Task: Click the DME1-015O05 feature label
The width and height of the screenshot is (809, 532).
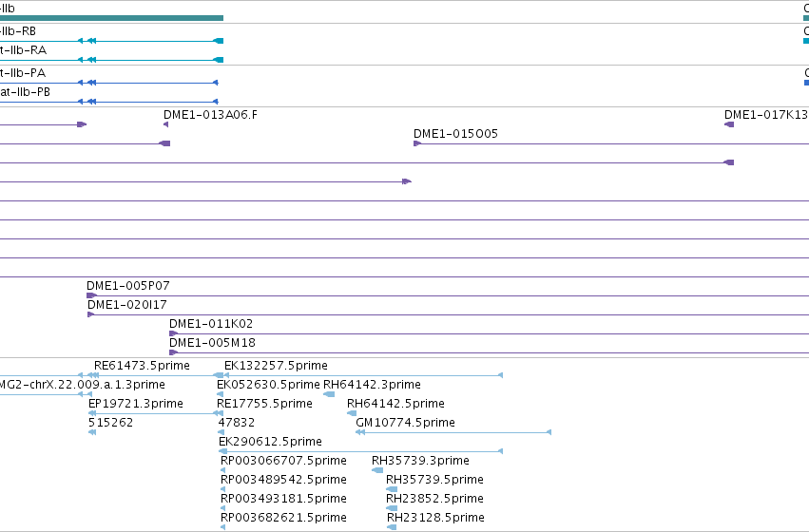Action: coord(455,134)
